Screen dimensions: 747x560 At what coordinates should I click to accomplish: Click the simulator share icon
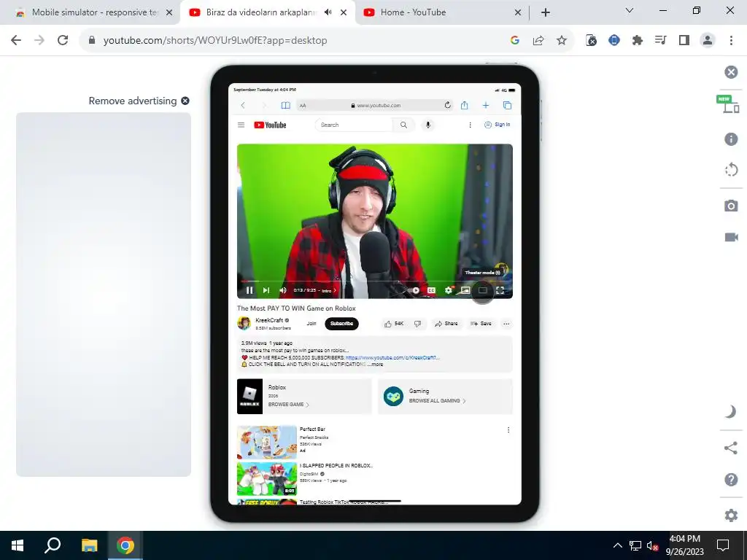(x=731, y=448)
